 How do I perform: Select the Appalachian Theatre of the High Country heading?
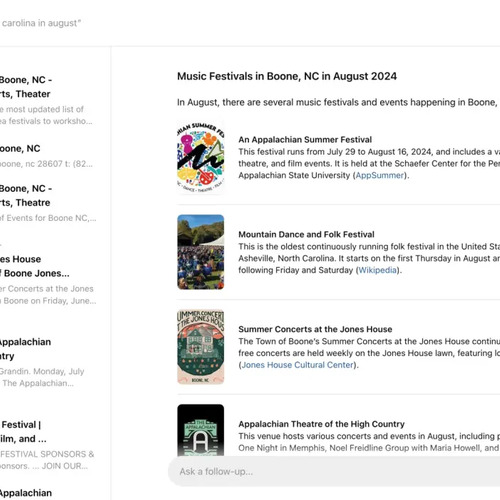pyautogui.click(x=321, y=424)
